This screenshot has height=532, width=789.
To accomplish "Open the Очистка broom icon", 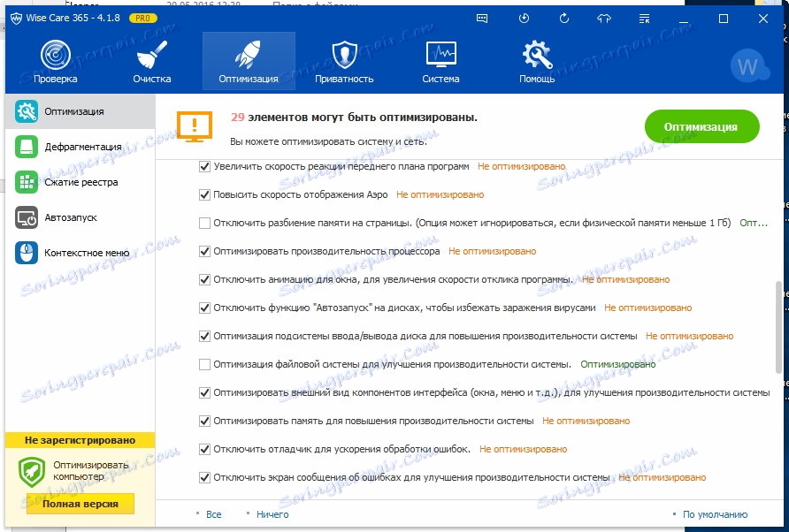I will (x=152, y=55).
